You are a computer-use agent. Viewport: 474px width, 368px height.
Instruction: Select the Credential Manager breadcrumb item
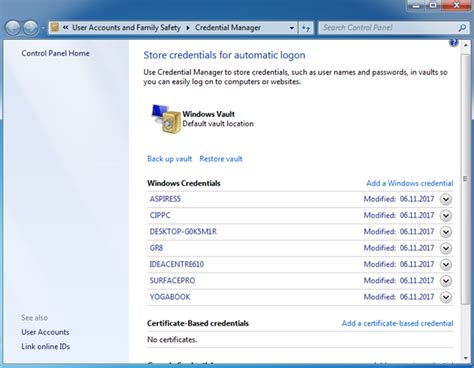(228, 28)
